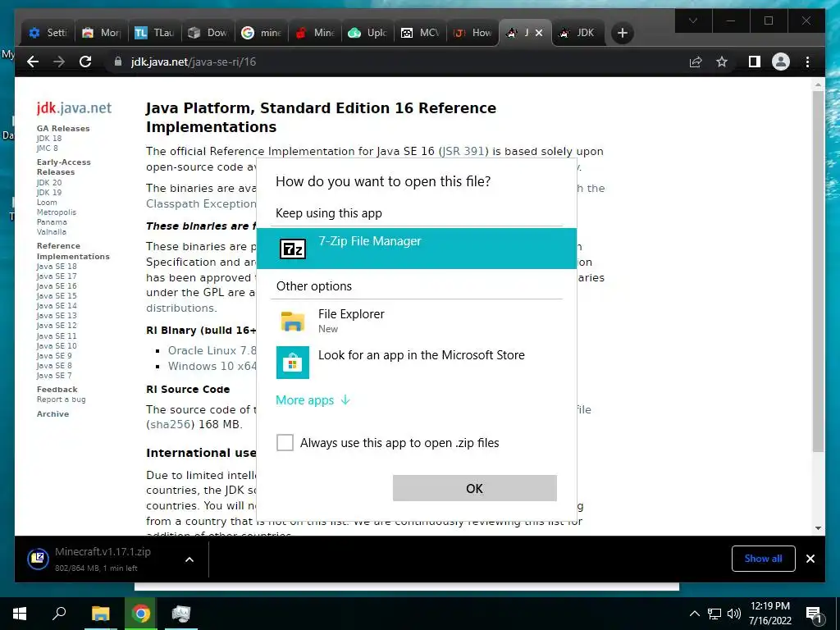Open tab search dropdown chevron

point(692,21)
